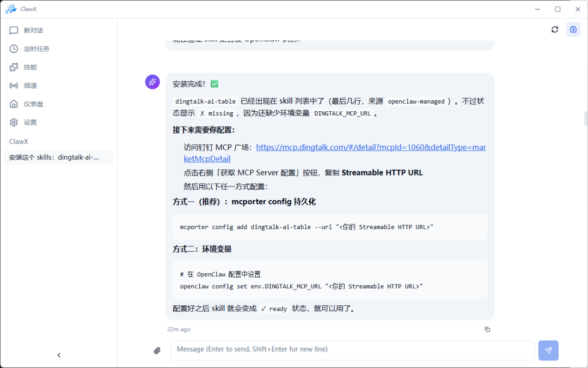Viewport: 588px width, 368px height.
Task: Click the openclaw-managed inline code
Action: (416, 101)
